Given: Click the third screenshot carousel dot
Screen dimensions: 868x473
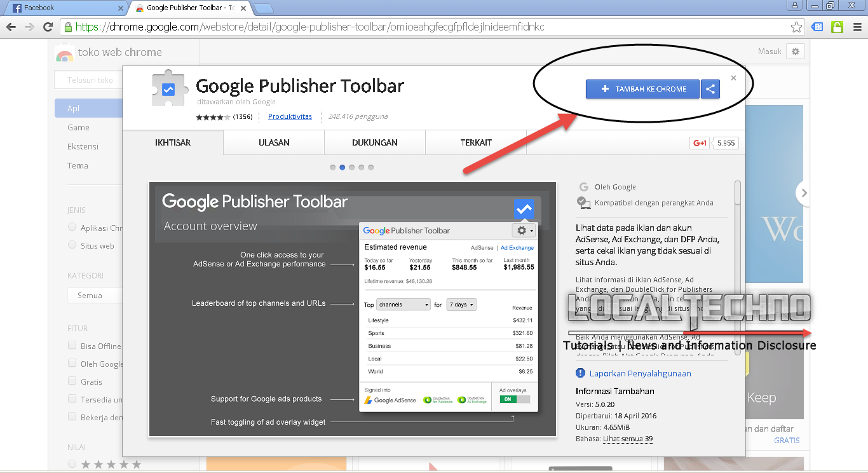Looking at the screenshot, I should pos(351,168).
